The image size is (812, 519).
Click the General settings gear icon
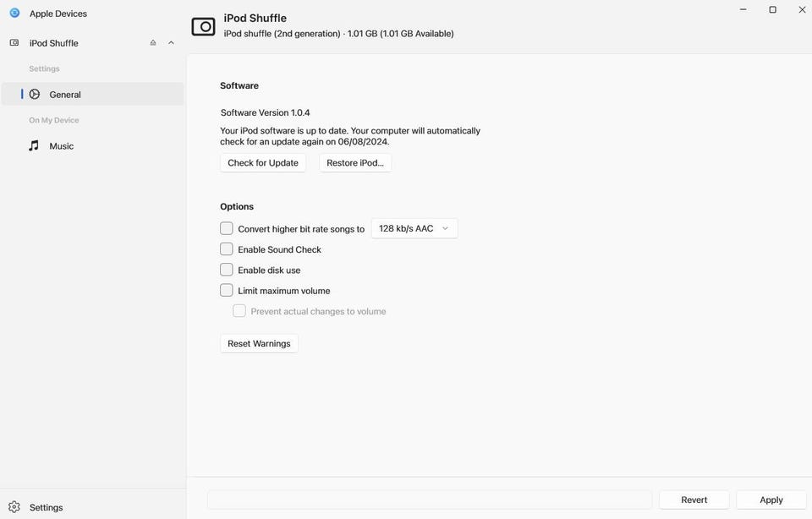pyautogui.click(x=35, y=95)
